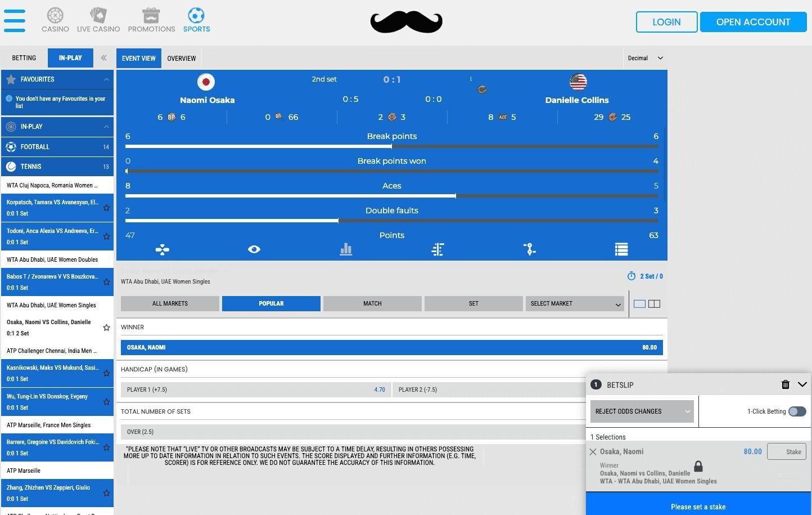812x515 pixels.
Task: Minimize the betslip with the chevron
Action: click(x=802, y=384)
